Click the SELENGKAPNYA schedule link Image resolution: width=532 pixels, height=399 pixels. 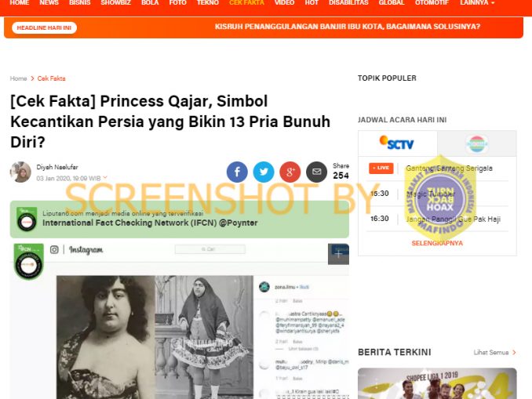(x=437, y=243)
